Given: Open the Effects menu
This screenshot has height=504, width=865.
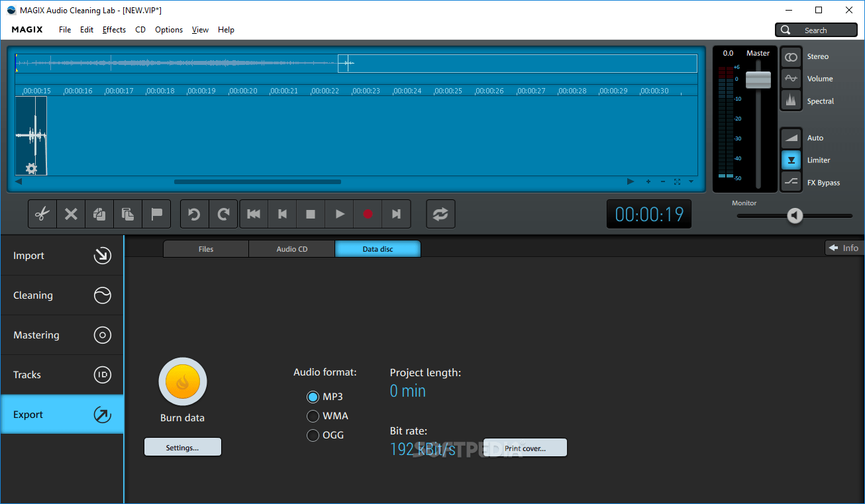Looking at the screenshot, I should 114,29.
